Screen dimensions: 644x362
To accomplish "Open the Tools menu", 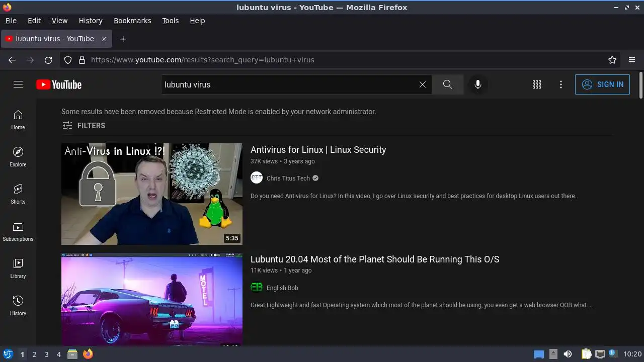I will [x=170, y=21].
